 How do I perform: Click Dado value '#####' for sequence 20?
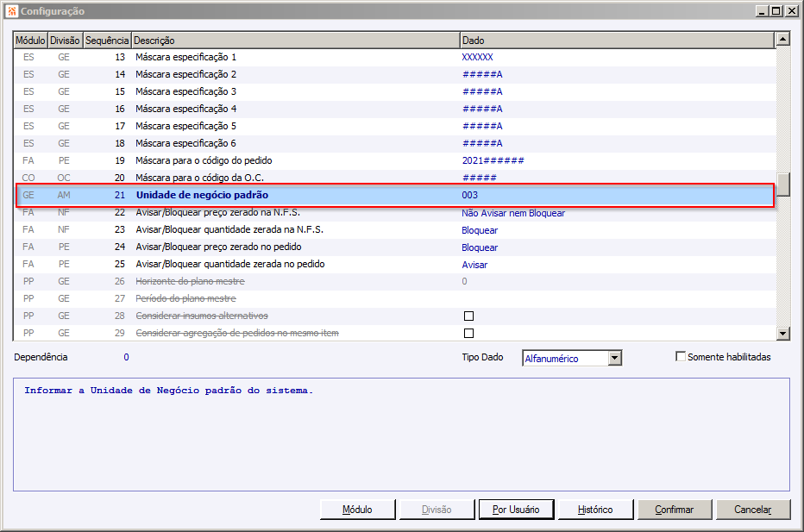click(480, 178)
